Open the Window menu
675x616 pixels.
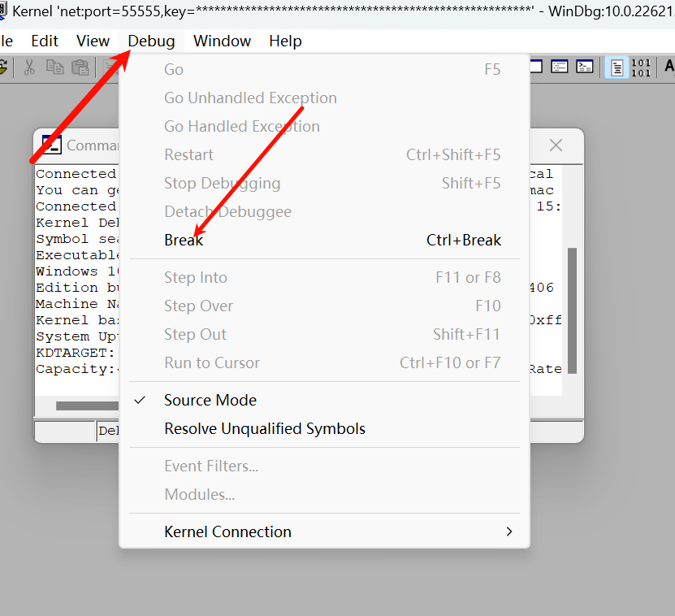tap(222, 41)
